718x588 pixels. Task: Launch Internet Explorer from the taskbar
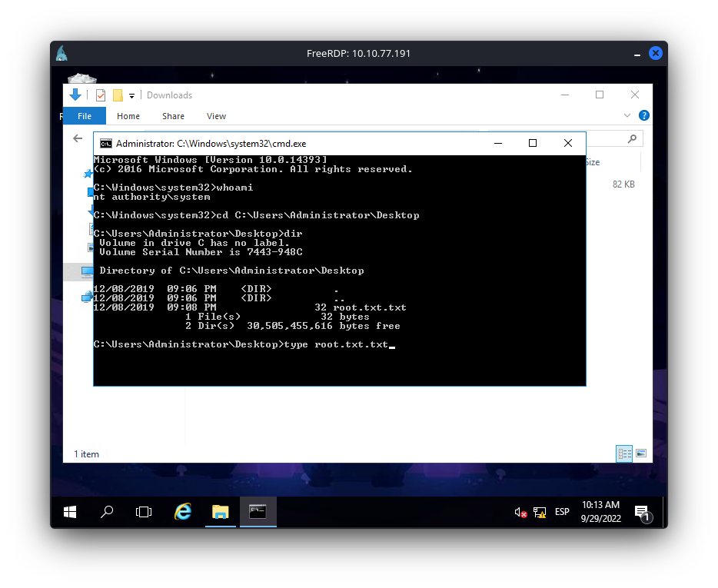(182, 511)
